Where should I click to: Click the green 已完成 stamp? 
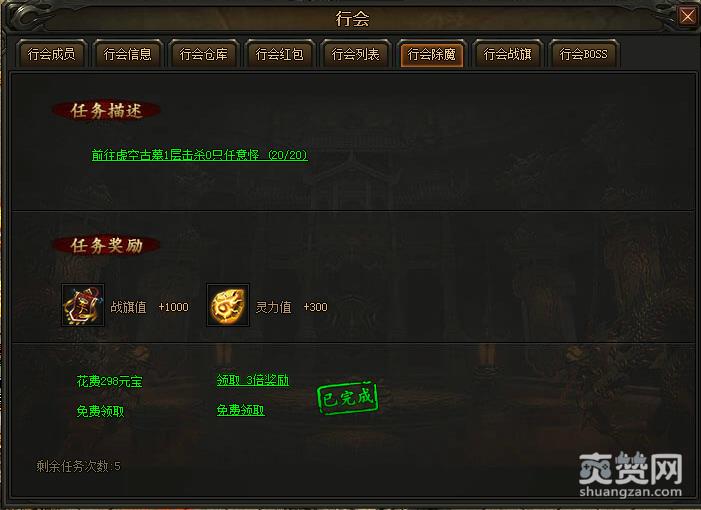(347, 397)
